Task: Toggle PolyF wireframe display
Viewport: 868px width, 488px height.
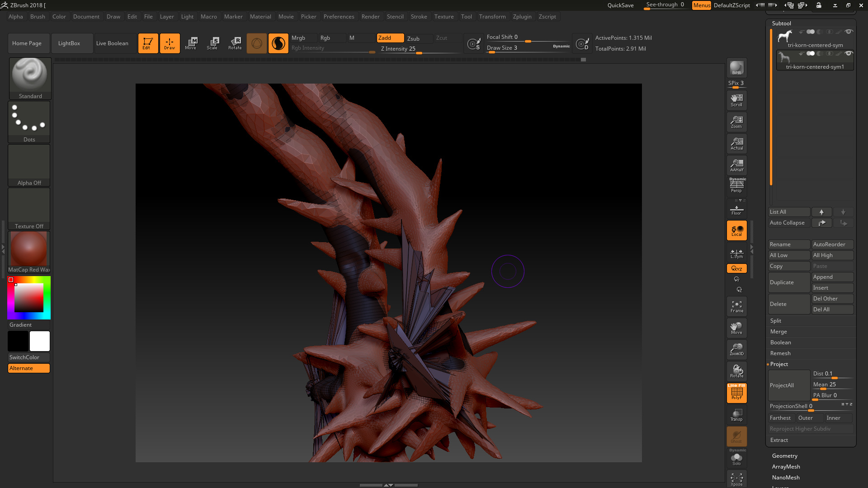Action: [736, 393]
